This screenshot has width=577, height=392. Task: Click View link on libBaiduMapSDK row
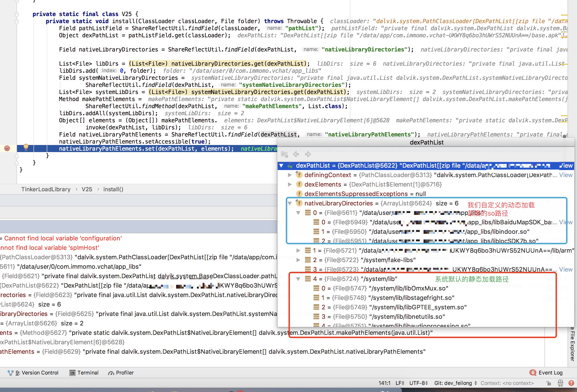point(566,222)
